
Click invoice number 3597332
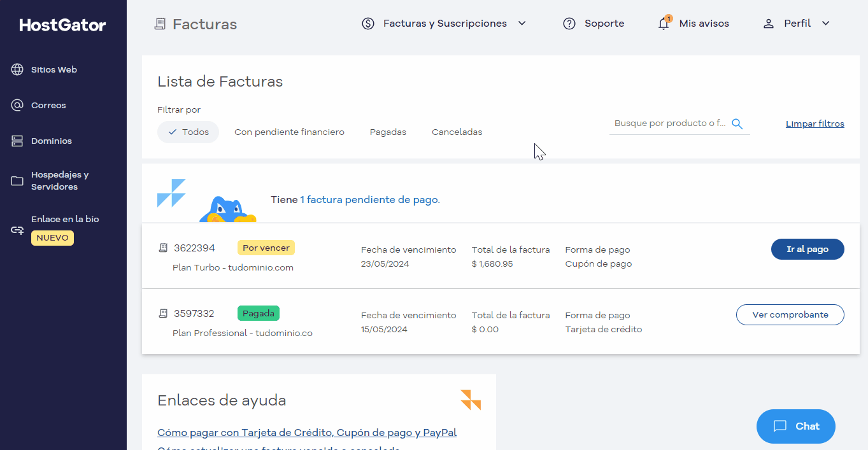[x=194, y=313]
